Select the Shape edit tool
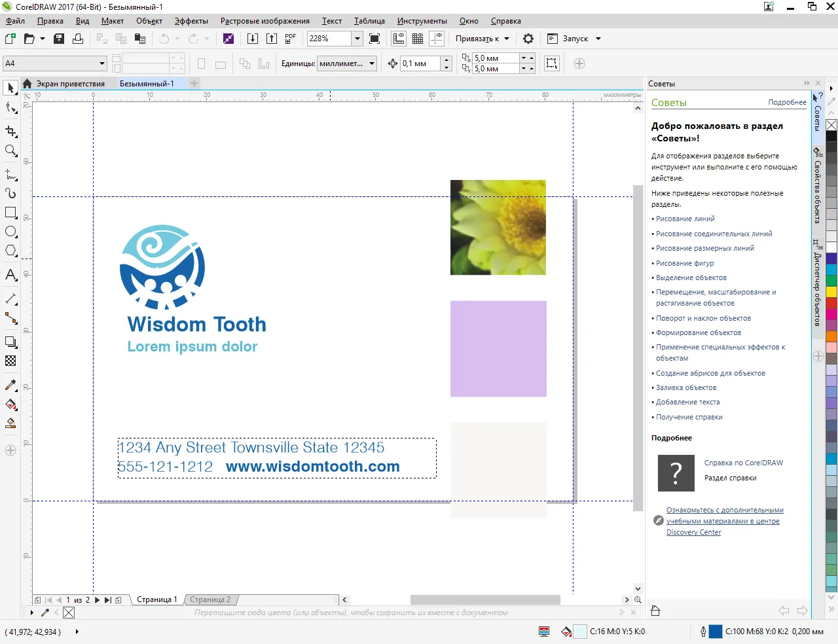 [10, 107]
